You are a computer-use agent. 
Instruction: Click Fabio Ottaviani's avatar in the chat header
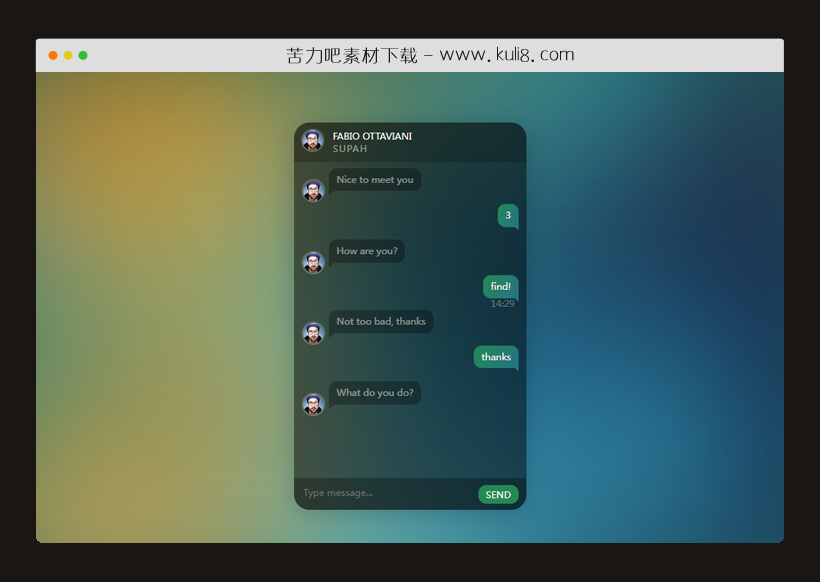[x=313, y=141]
